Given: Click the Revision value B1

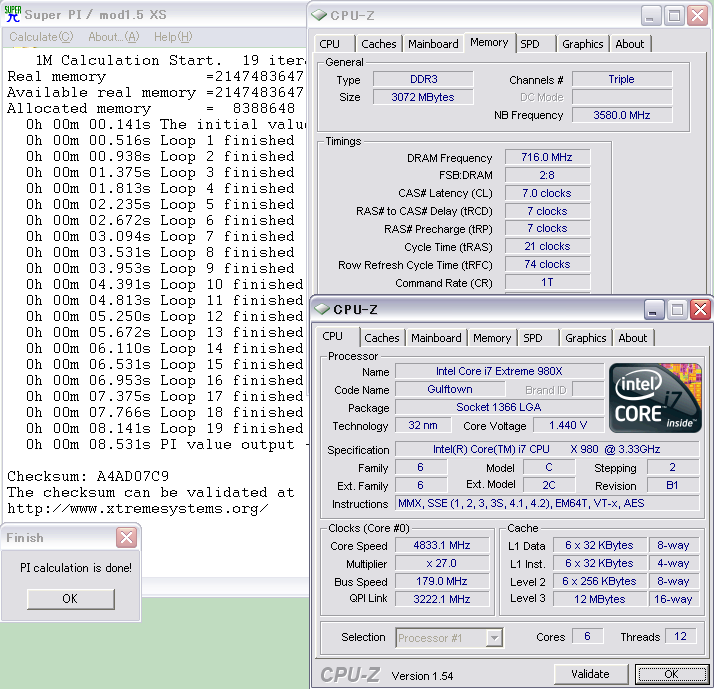Looking at the screenshot, I should click(x=673, y=485).
